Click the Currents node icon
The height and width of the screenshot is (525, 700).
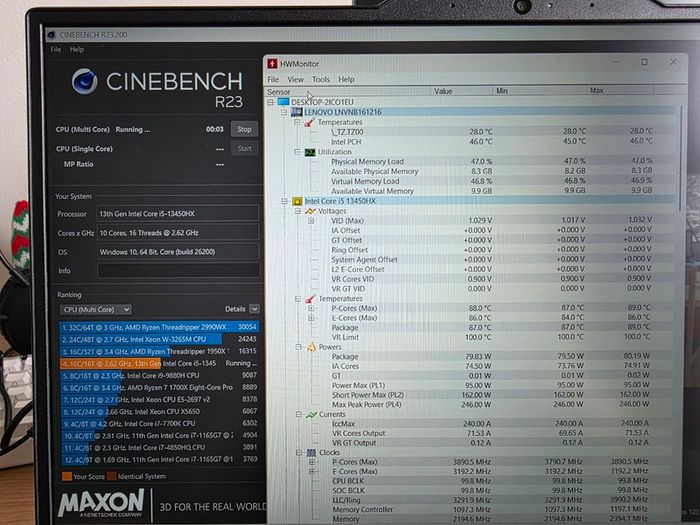pyautogui.click(x=311, y=415)
